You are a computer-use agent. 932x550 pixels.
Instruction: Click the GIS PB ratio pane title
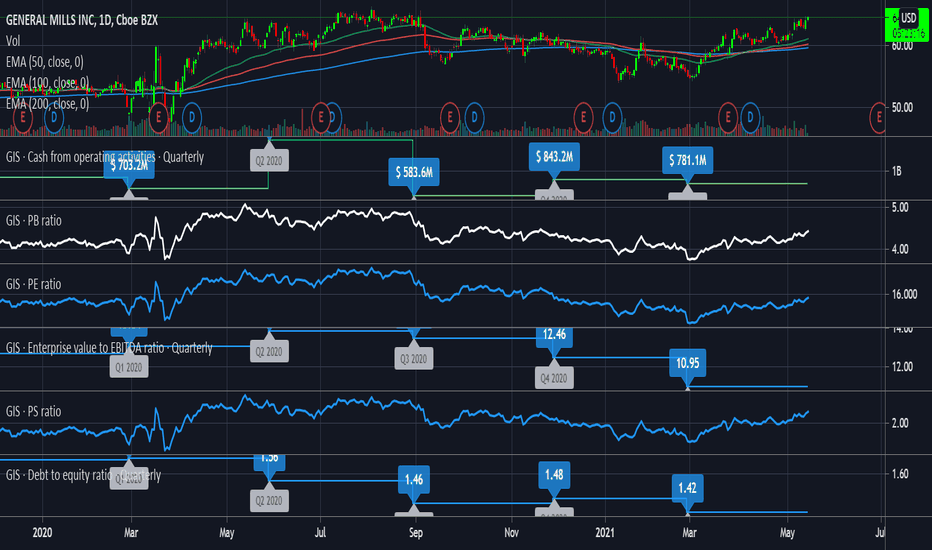[x=33, y=221]
